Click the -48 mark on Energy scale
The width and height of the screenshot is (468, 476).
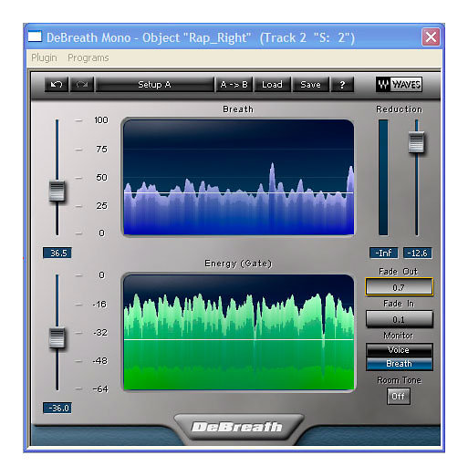pos(100,361)
